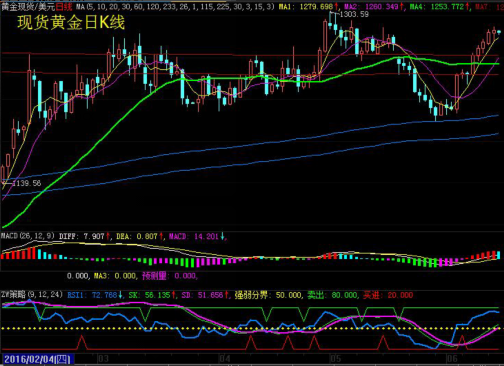This screenshot has width=504, height=366.
Task: Click the 1303.59 high price marker
Action: pyautogui.click(x=354, y=14)
